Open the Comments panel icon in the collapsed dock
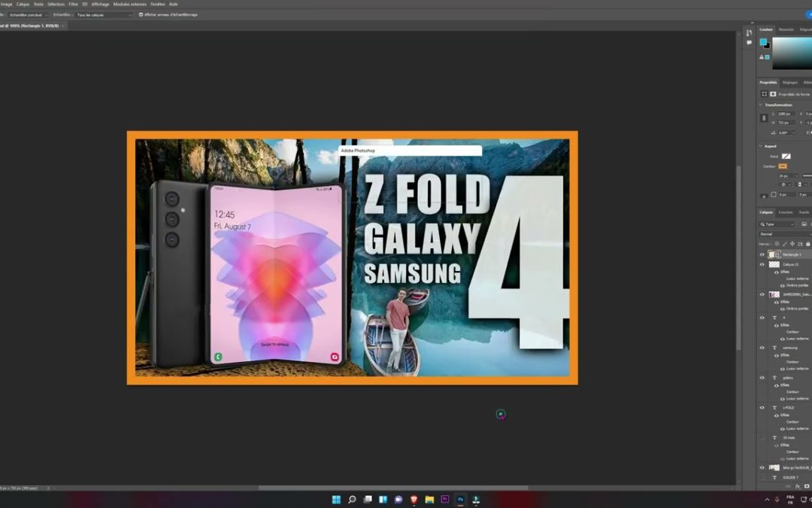 (x=749, y=42)
